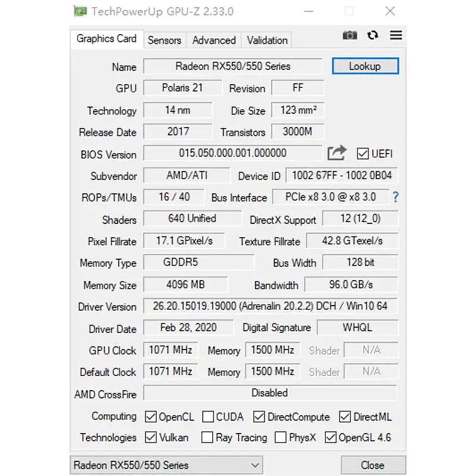Click the Transistors field 3000M
476x476 pixels.
(297, 131)
